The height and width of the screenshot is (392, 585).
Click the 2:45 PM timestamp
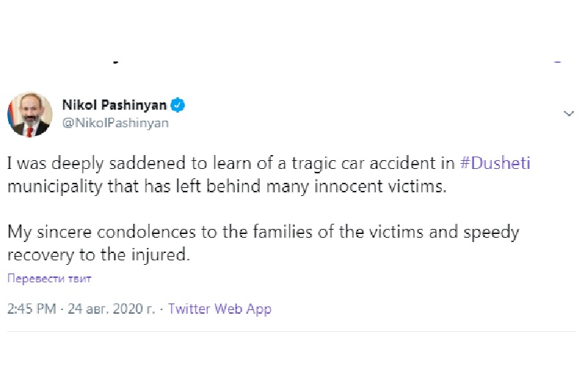coord(31,309)
